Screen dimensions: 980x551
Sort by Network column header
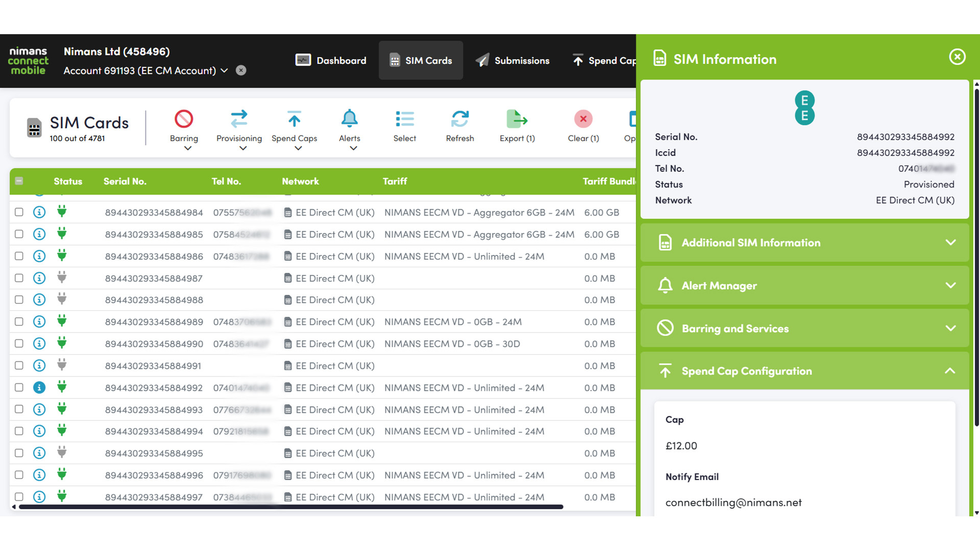tap(300, 181)
